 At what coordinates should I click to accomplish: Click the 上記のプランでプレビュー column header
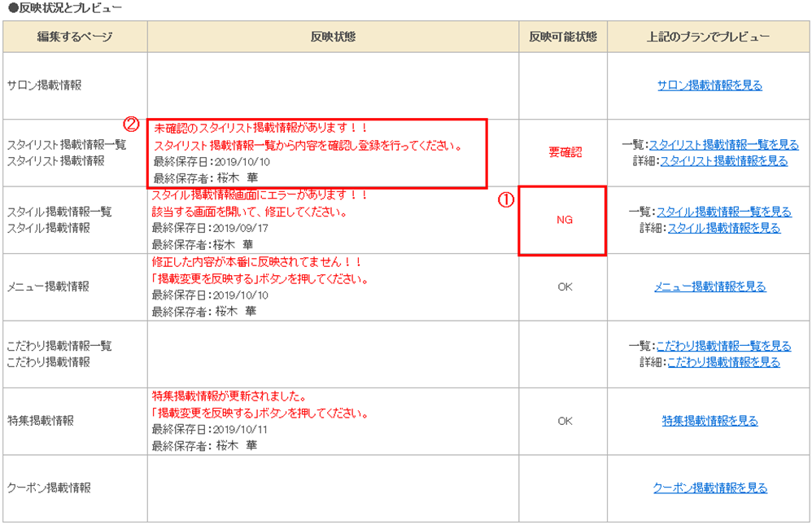(x=709, y=37)
